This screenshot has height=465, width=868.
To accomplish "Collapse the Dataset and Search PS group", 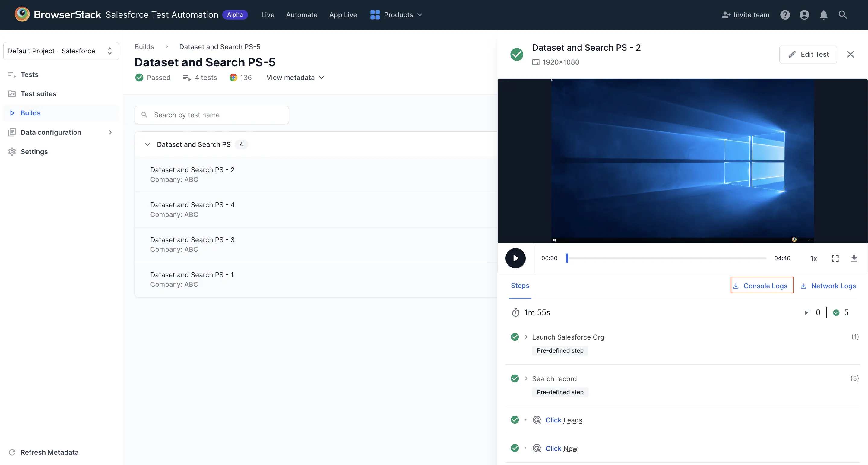I will coord(147,144).
